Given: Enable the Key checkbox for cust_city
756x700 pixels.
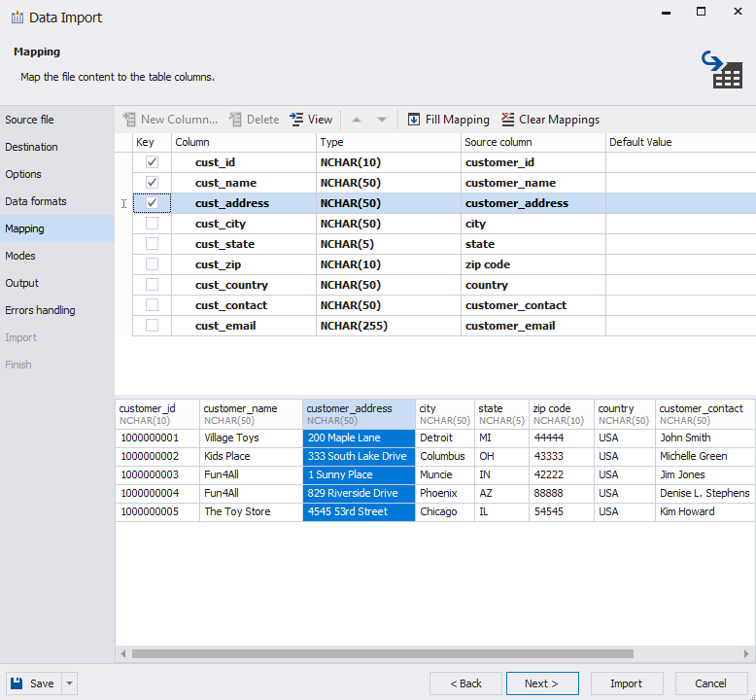Looking at the screenshot, I should 152,224.
